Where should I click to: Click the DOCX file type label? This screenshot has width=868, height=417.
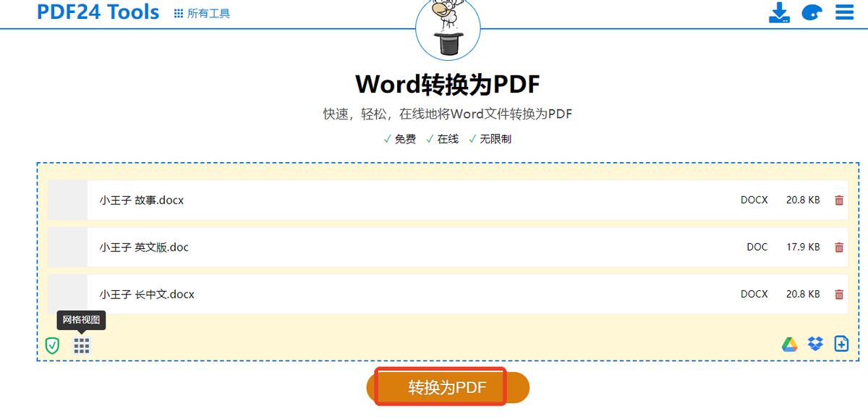754,200
